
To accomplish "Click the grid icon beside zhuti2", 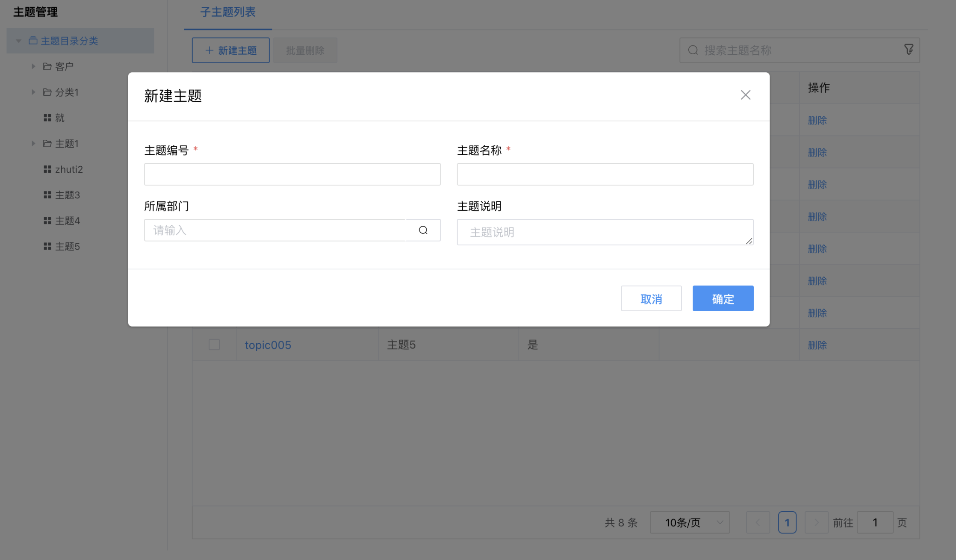I will tap(47, 169).
